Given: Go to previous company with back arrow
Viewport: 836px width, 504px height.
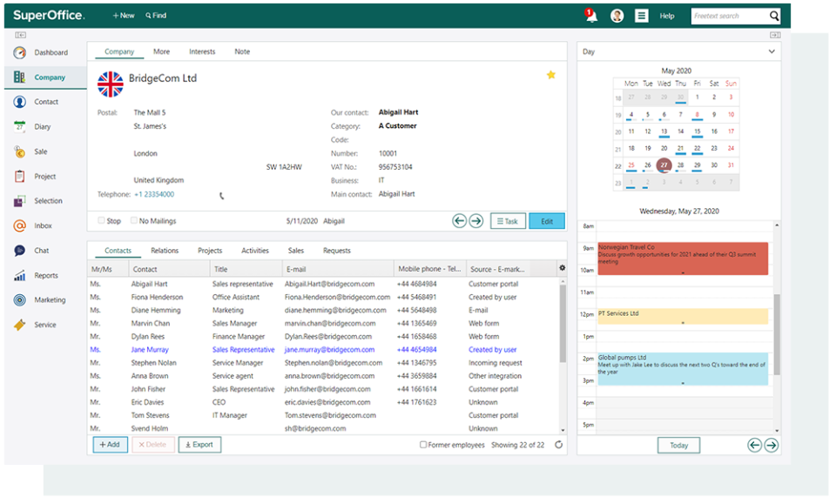Looking at the screenshot, I should pos(459,220).
